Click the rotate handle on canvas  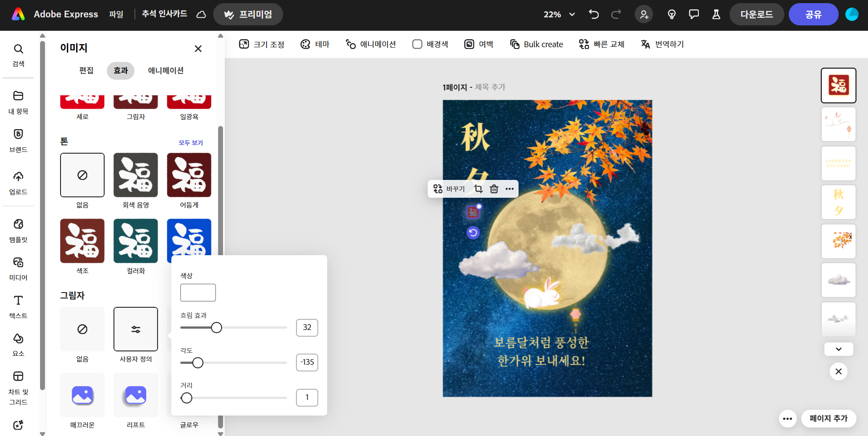pos(473,232)
